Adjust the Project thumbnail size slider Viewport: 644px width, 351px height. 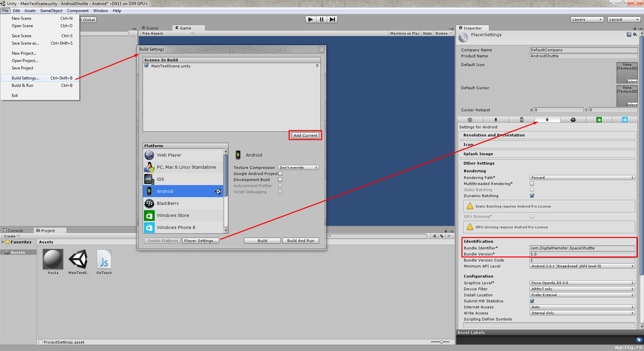click(x=441, y=342)
